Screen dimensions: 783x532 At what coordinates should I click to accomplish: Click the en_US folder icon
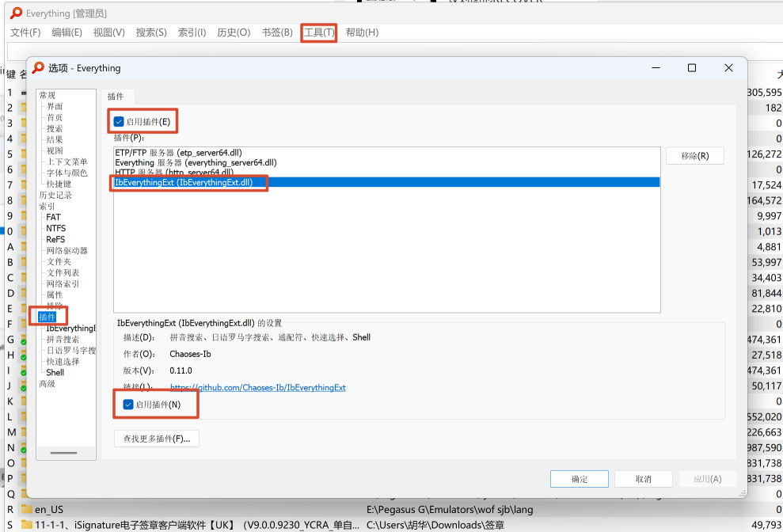point(26,510)
